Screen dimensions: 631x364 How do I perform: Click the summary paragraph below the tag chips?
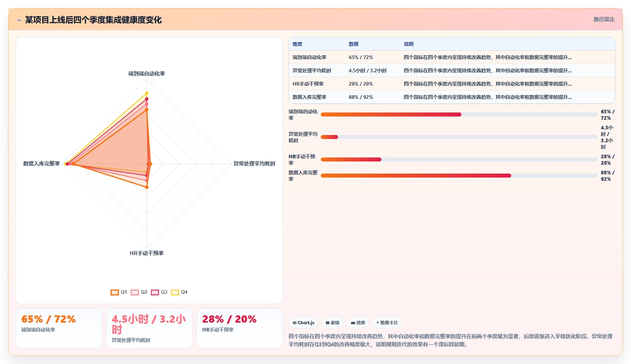pos(451,340)
